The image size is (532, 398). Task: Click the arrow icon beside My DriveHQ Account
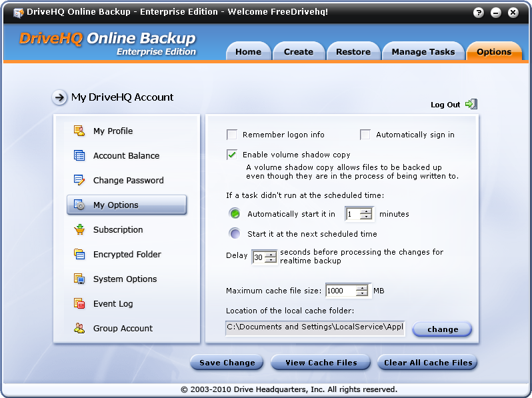coord(59,98)
